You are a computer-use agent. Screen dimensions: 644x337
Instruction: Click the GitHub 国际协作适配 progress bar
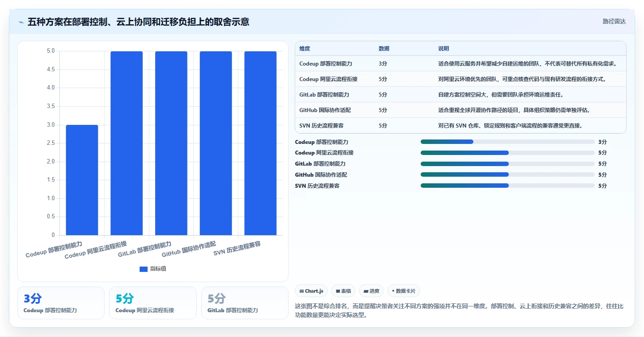click(507, 174)
